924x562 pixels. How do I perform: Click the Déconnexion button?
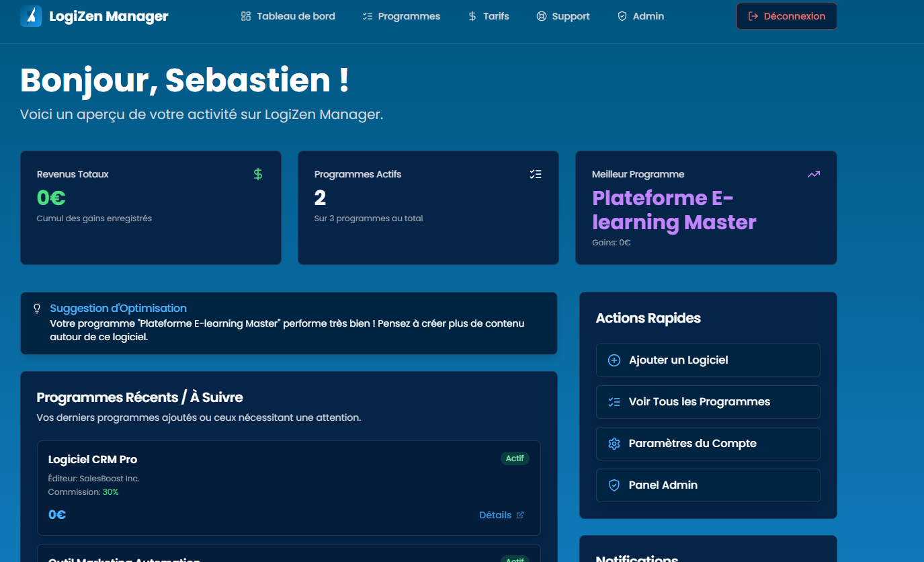pyautogui.click(x=786, y=15)
